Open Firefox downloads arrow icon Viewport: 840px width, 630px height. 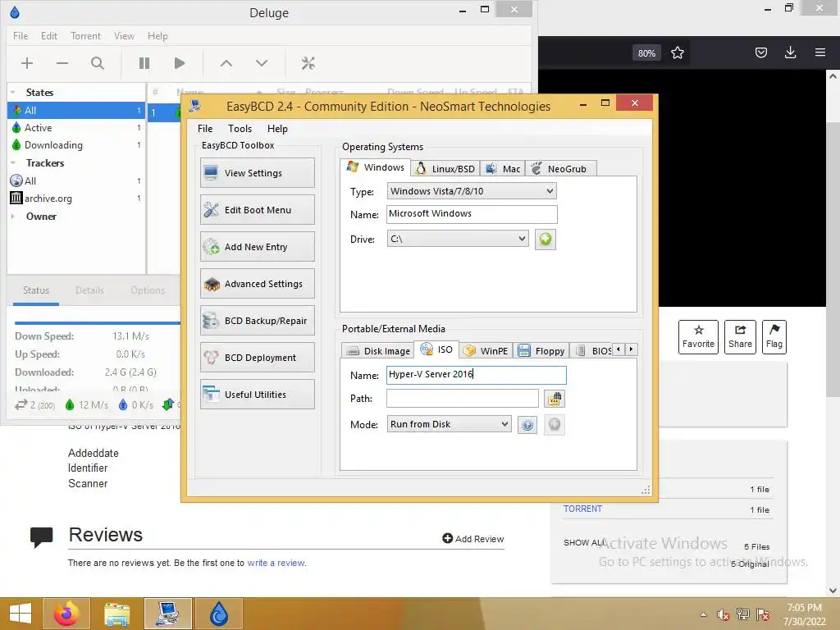pyautogui.click(x=790, y=52)
